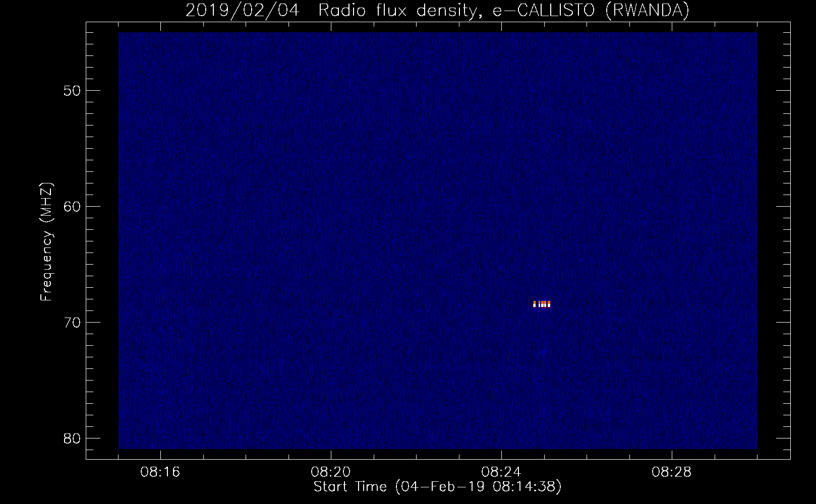The width and height of the screenshot is (816, 504).
Task: Click the 08:28 time tick label
Action: 672,472
